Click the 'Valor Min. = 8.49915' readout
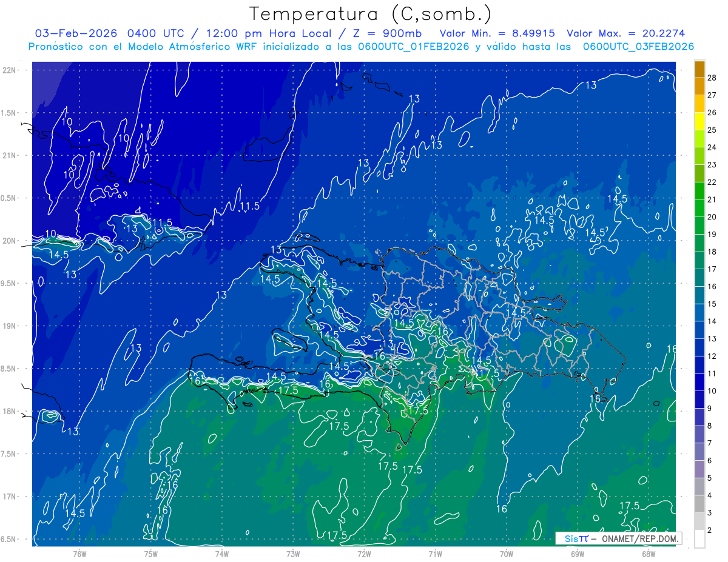 tap(497, 33)
